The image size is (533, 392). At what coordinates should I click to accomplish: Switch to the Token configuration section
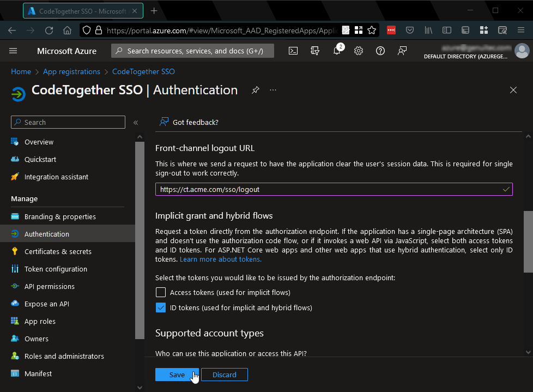tap(56, 269)
